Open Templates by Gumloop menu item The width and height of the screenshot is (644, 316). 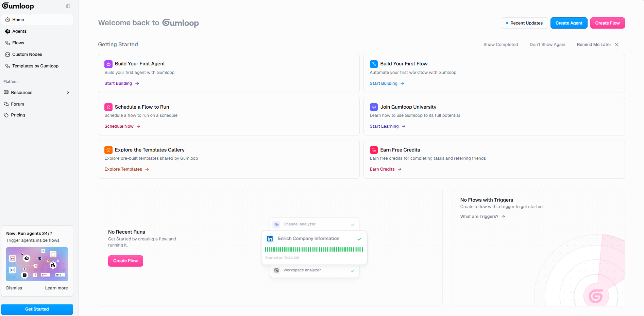click(x=37, y=66)
